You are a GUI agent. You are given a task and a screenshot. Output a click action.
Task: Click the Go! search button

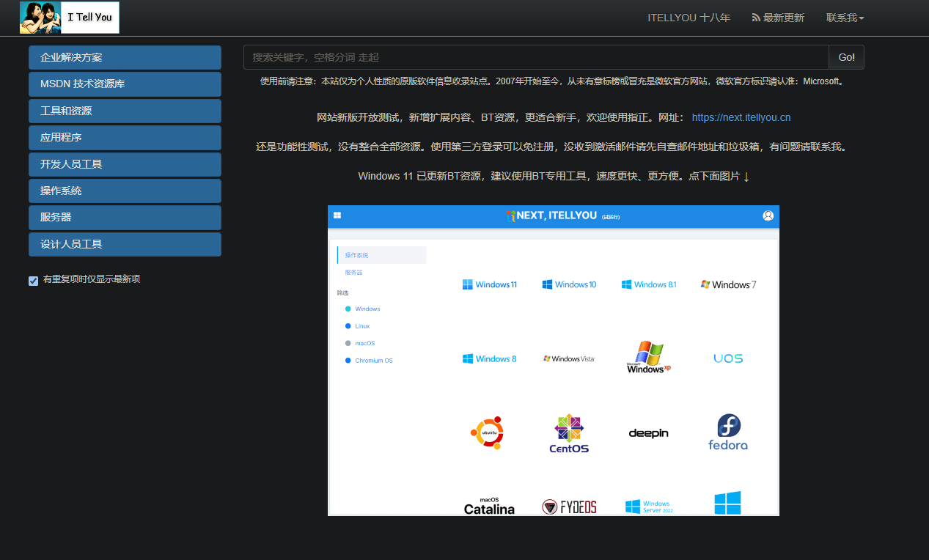pyautogui.click(x=846, y=57)
